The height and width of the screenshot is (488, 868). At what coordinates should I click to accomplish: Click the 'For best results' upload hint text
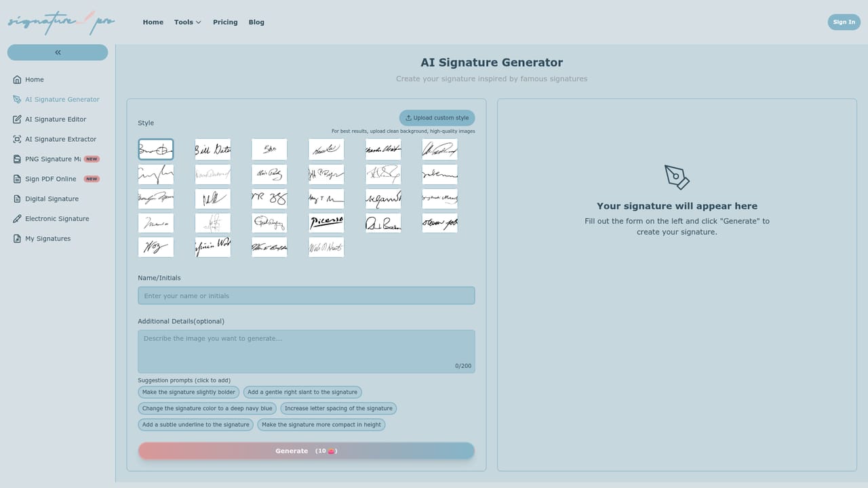[403, 131]
